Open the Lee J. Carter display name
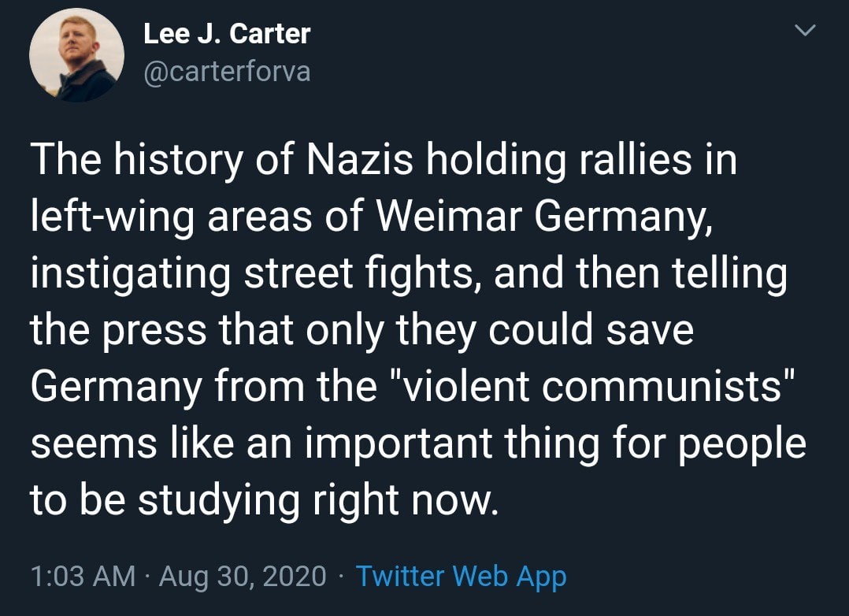Screen dimensions: 849x616 227,34
